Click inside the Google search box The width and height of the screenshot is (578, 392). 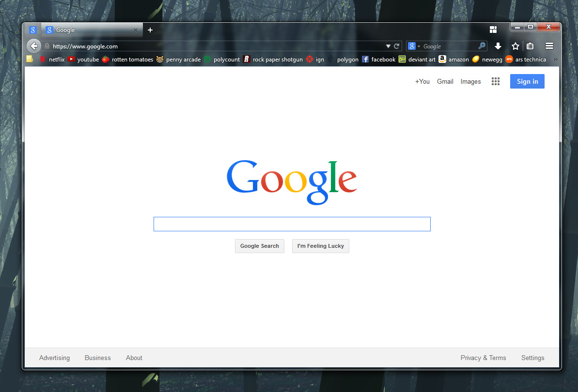(292, 224)
